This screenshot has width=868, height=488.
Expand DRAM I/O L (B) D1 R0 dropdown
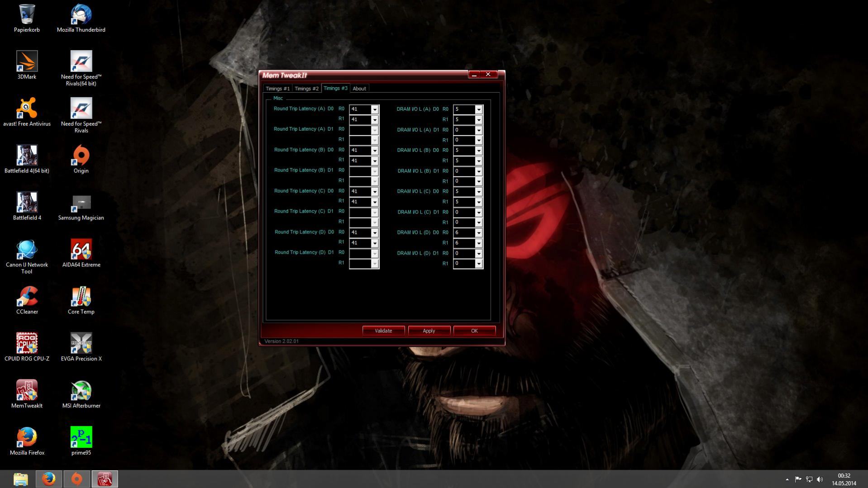click(478, 171)
